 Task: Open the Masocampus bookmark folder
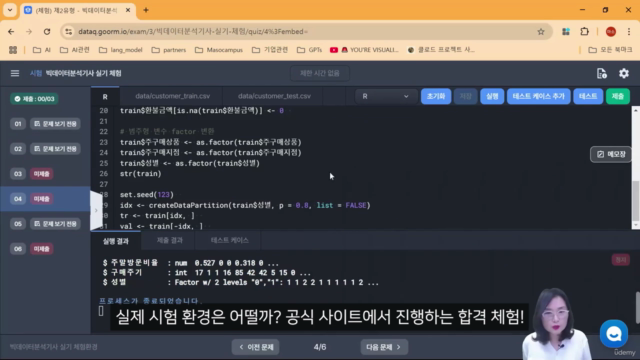pyautogui.click(x=219, y=50)
